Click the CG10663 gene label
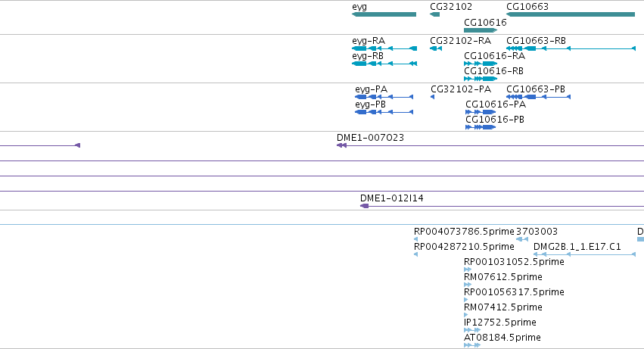 [527, 7]
